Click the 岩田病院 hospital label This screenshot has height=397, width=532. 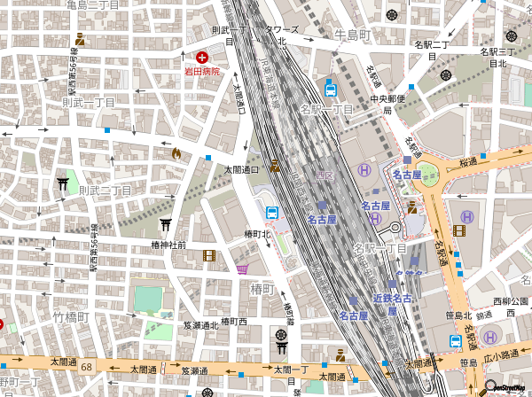pos(201,71)
